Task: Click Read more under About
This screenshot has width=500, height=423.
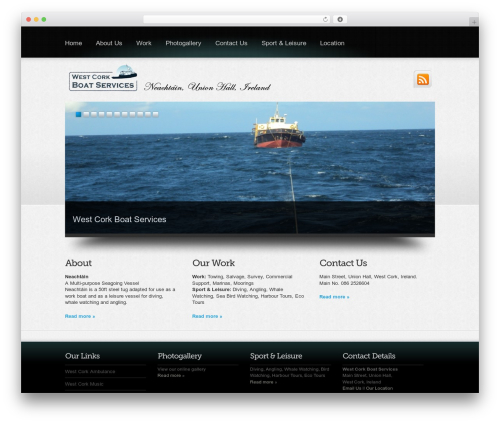Action: pos(80,316)
